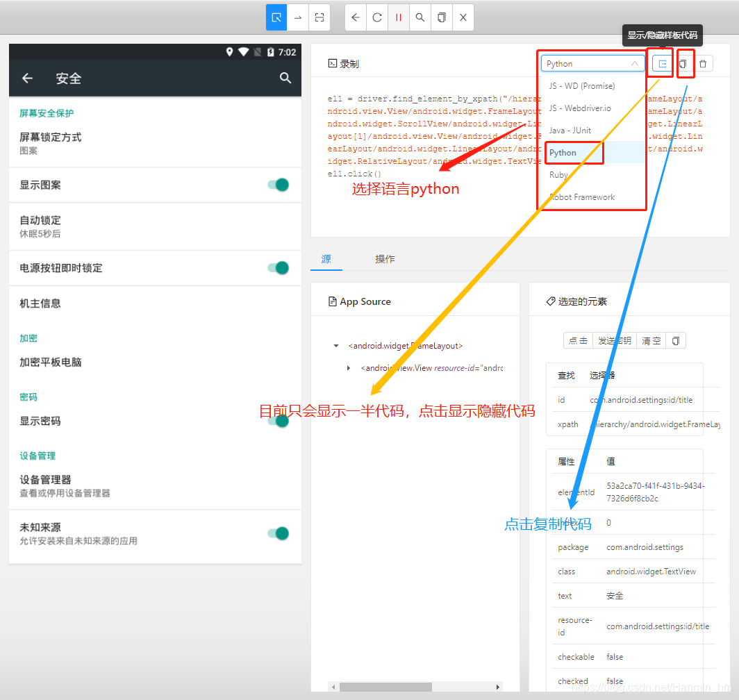
Task: Open search for element
Action: pyautogui.click(x=420, y=17)
